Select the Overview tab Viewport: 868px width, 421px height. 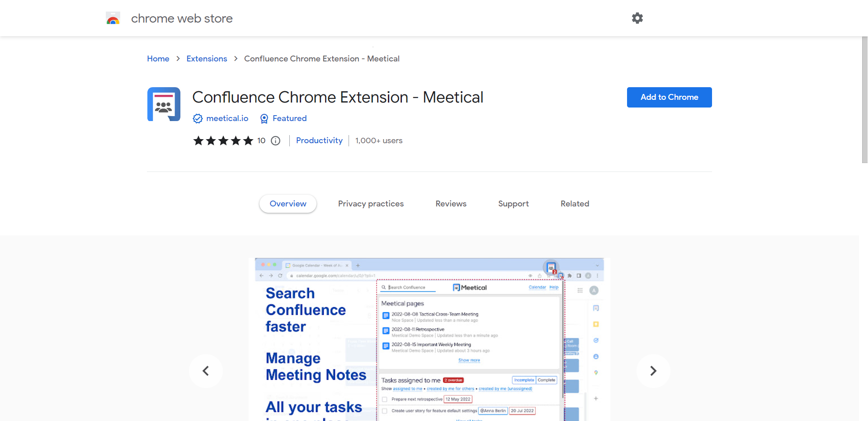(288, 204)
